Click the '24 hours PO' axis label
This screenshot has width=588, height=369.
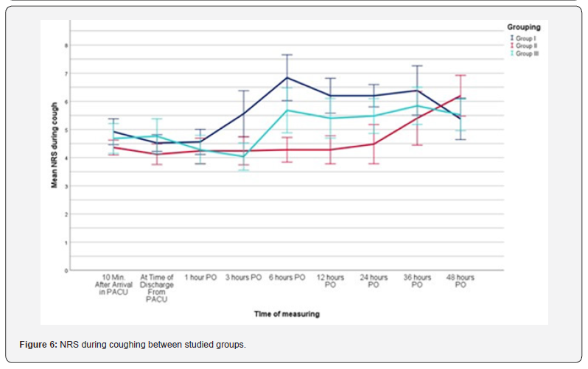coord(374,281)
